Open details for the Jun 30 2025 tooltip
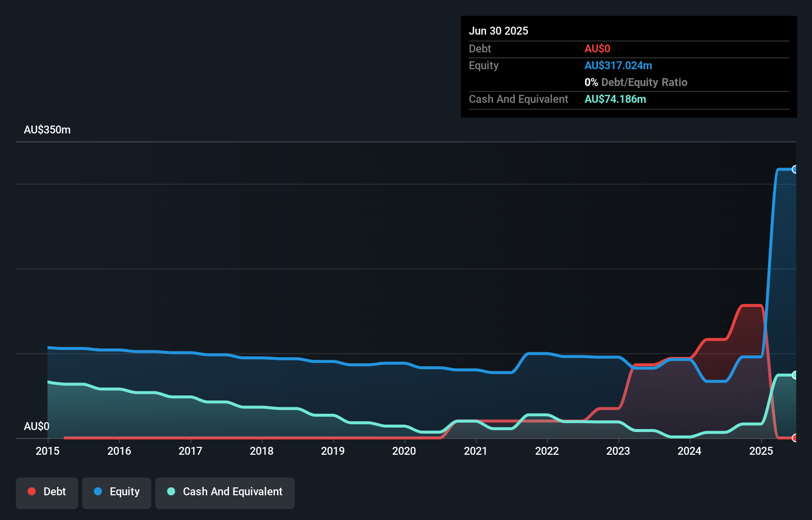 (498, 31)
